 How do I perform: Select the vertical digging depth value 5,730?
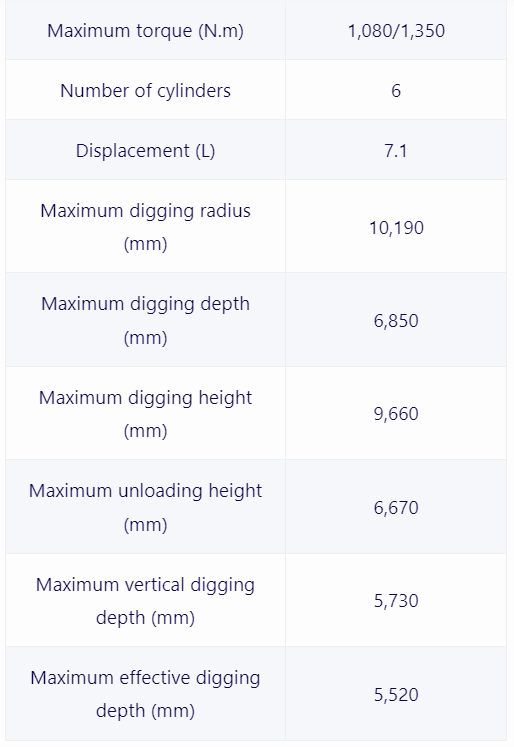[x=396, y=601]
